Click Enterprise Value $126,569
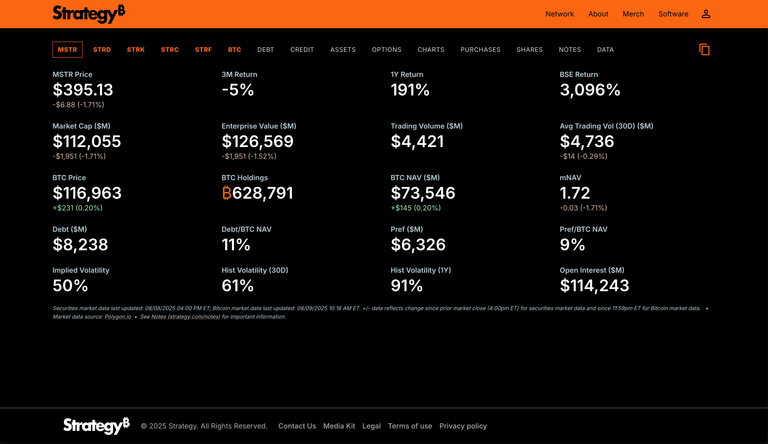768x444 pixels. pos(258,141)
